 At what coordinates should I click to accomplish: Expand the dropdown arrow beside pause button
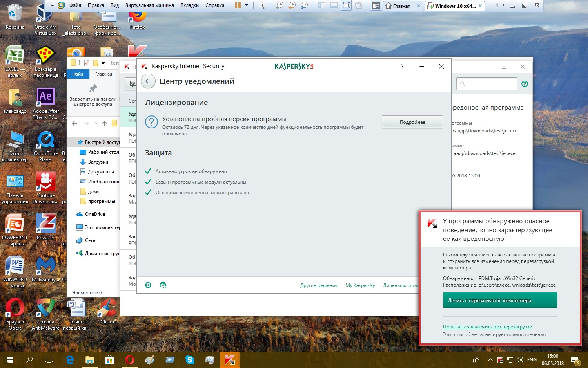point(246,5)
